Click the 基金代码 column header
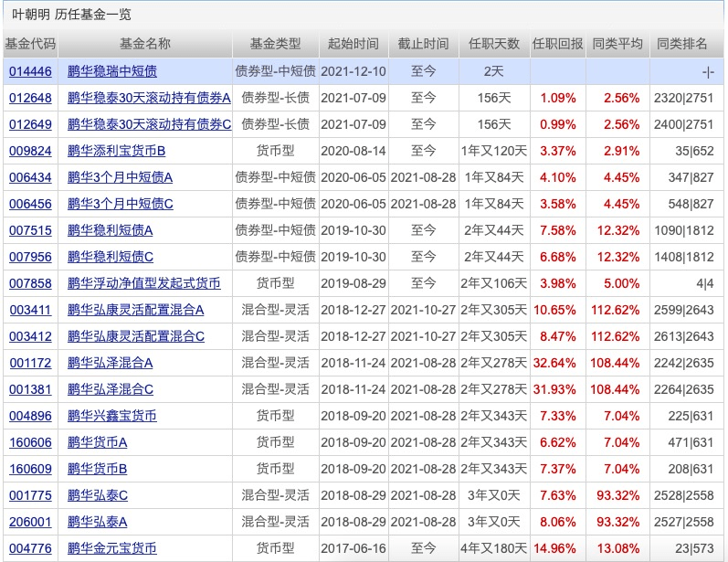728x562 pixels. (x=30, y=44)
